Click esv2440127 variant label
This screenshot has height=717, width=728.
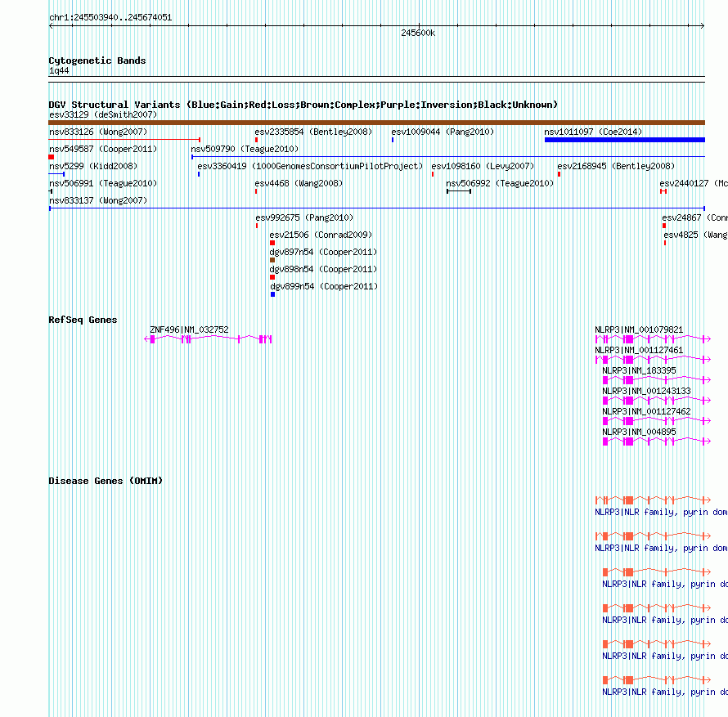(x=694, y=183)
